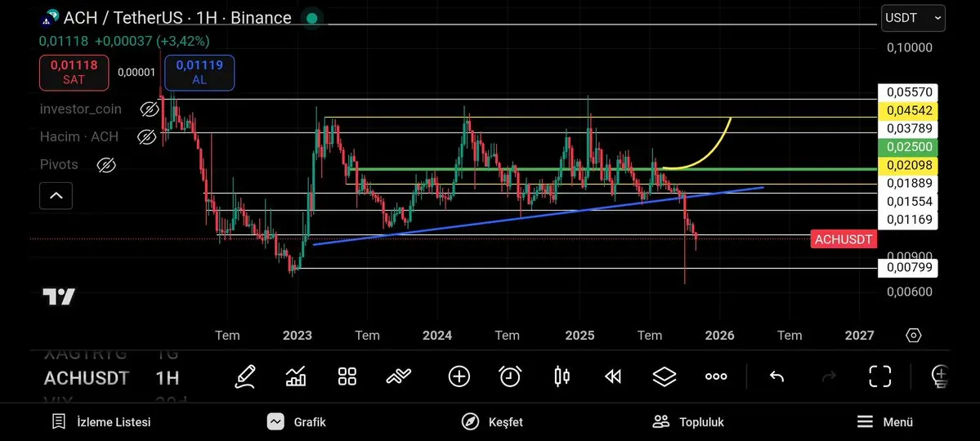This screenshot has height=441, width=980.
Task: Open the Keşfet tab
Action: (x=492, y=422)
